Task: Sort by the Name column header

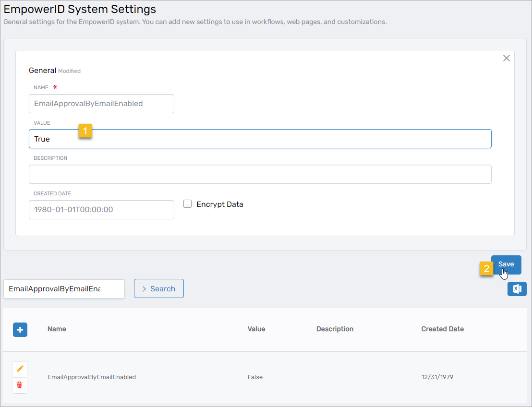Action: [57, 329]
